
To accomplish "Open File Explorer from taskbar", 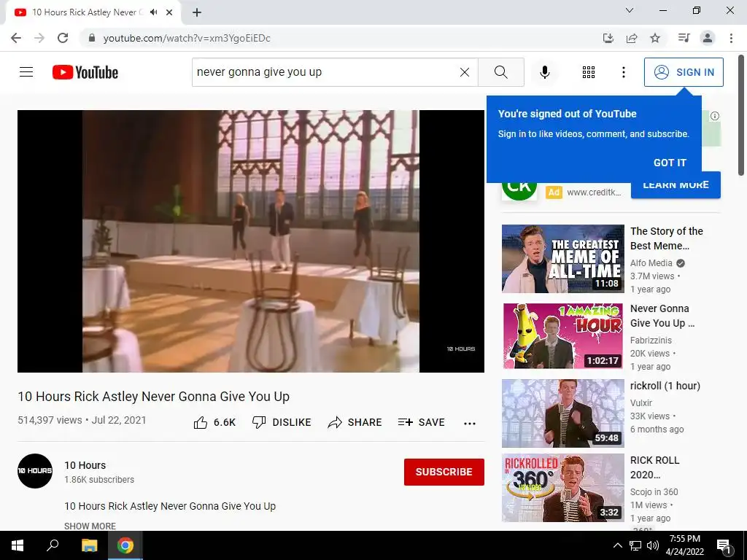I will point(89,545).
